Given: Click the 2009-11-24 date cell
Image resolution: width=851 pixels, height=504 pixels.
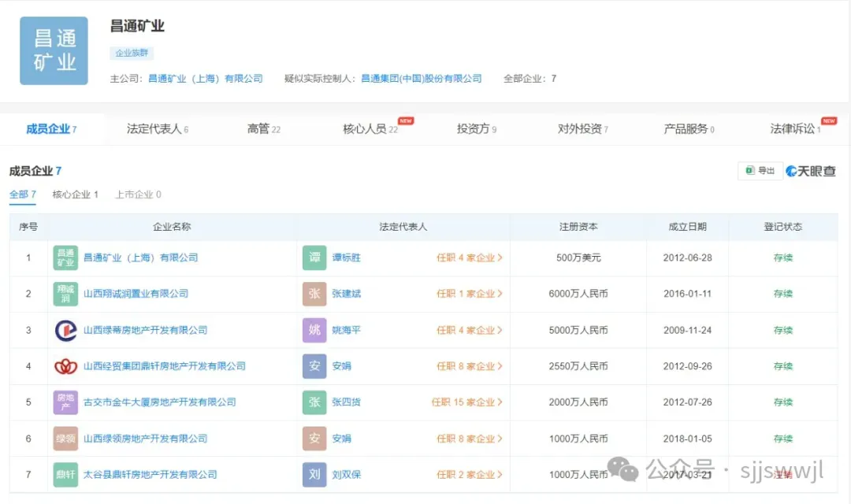Looking at the screenshot, I should 688,330.
